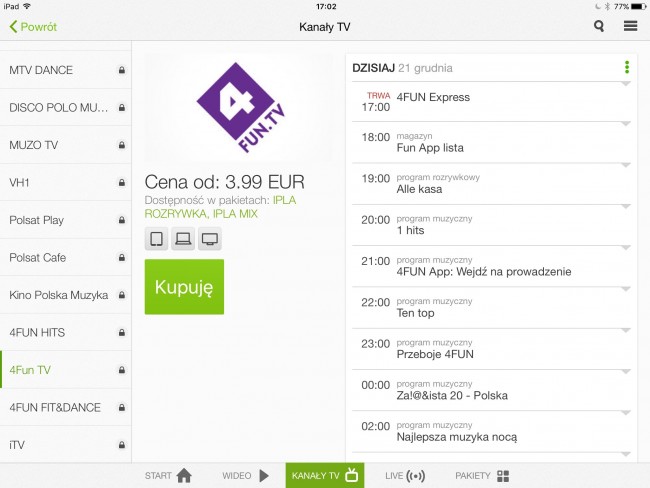Image resolution: width=650 pixels, height=488 pixels.
Task: Click lock icon beside iTV
Action: [121, 445]
